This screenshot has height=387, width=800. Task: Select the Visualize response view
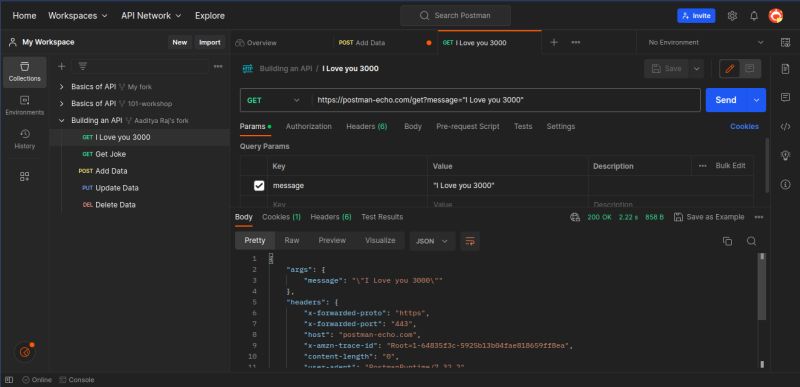[380, 241]
